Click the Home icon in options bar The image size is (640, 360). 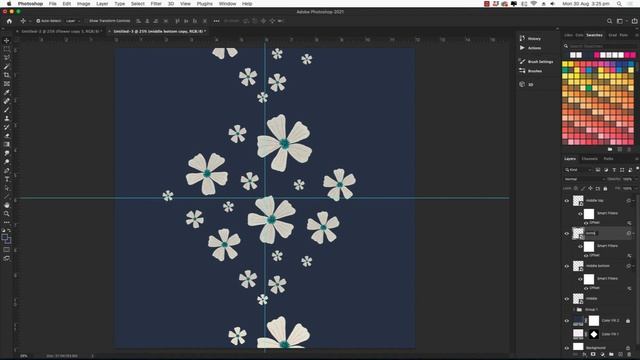[9, 21]
